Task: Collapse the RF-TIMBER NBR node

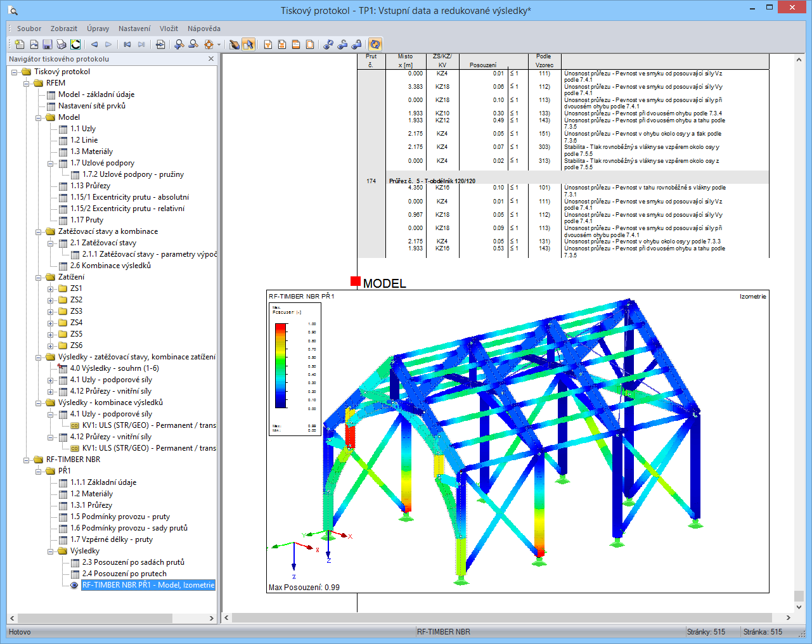Action: 27,460
